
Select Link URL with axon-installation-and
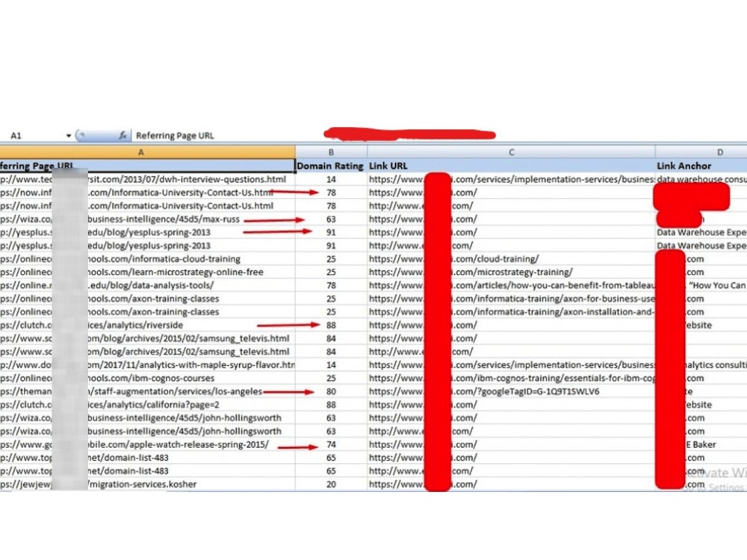tap(511, 312)
